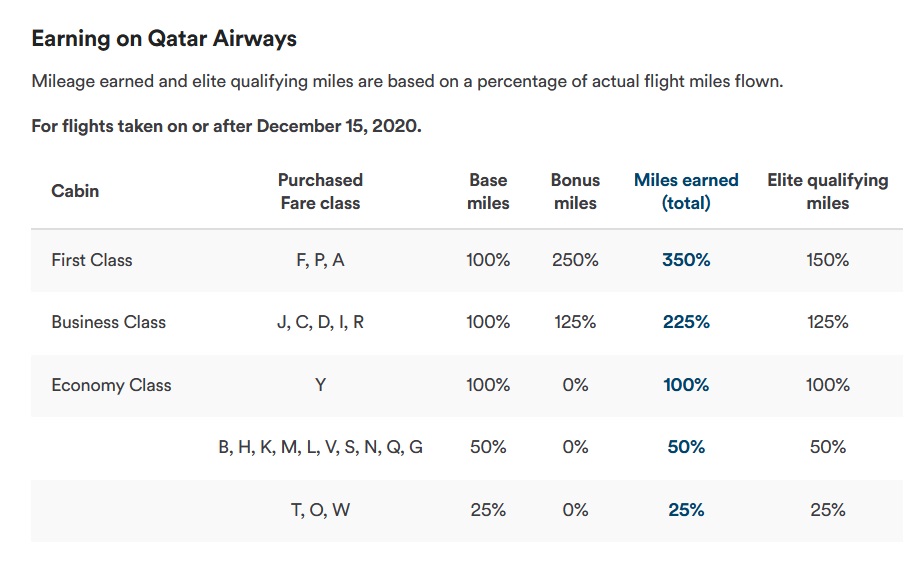Image resolution: width=922 pixels, height=571 pixels.
Task: Click the 350% total miles earned value
Action: coord(686,260)
